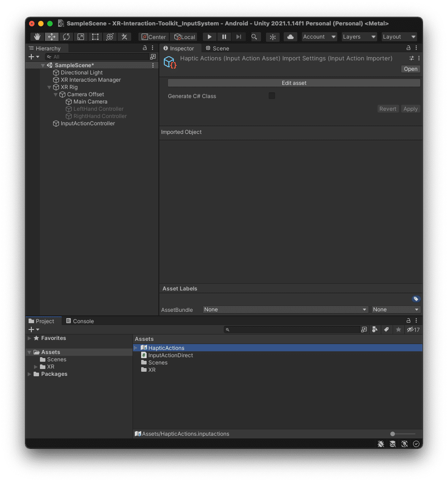The height and width of the screenshot is (482, 448).
Task: Open the Account dropdown
Action: click(x=319, y=37)
